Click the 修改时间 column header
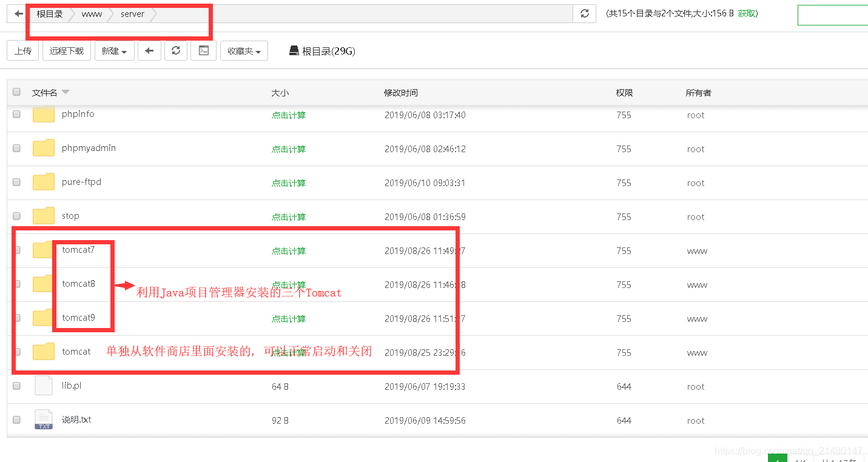Viewport: 868px width, 462px height. pyautogui.click(x=401, y=93)
